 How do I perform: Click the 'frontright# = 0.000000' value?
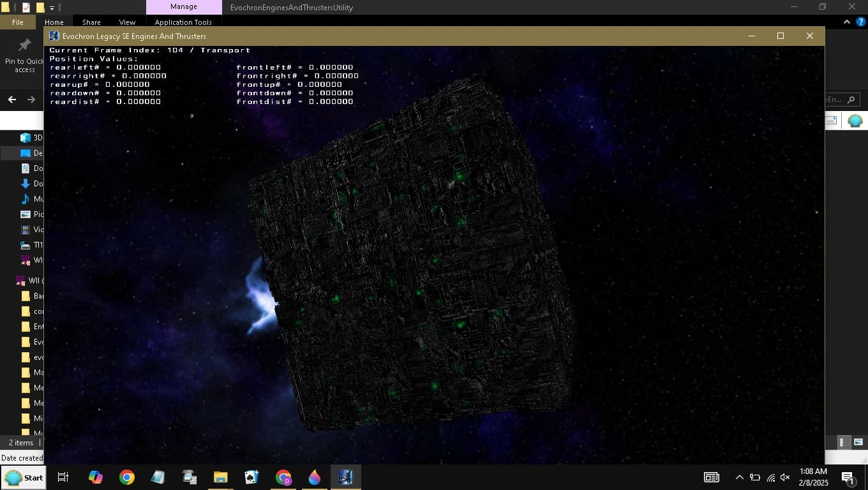tap(297, 76)
